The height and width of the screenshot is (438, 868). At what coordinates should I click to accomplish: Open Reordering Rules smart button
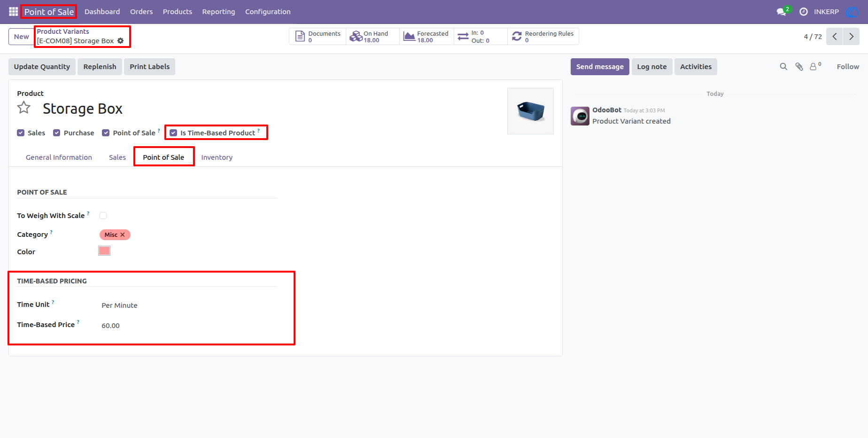(543, 36)
